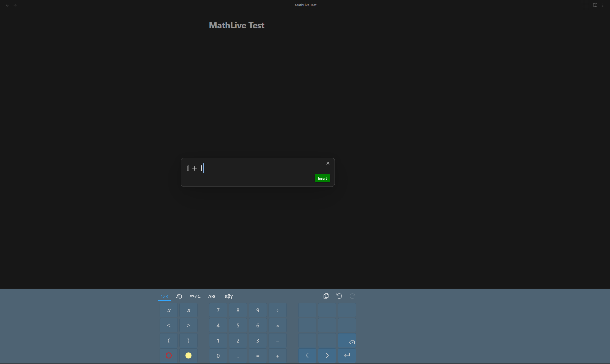Open the more options menu
The width and height of the screenshot is (610, 364).
(603, 5)
